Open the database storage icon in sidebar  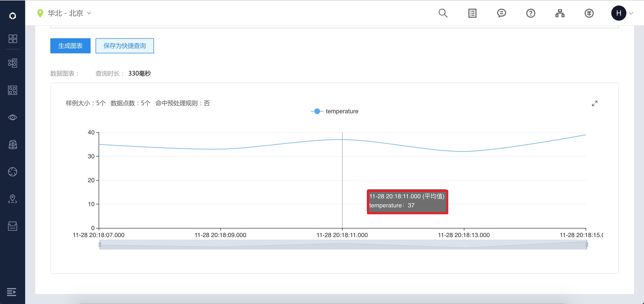coord(13,144)
